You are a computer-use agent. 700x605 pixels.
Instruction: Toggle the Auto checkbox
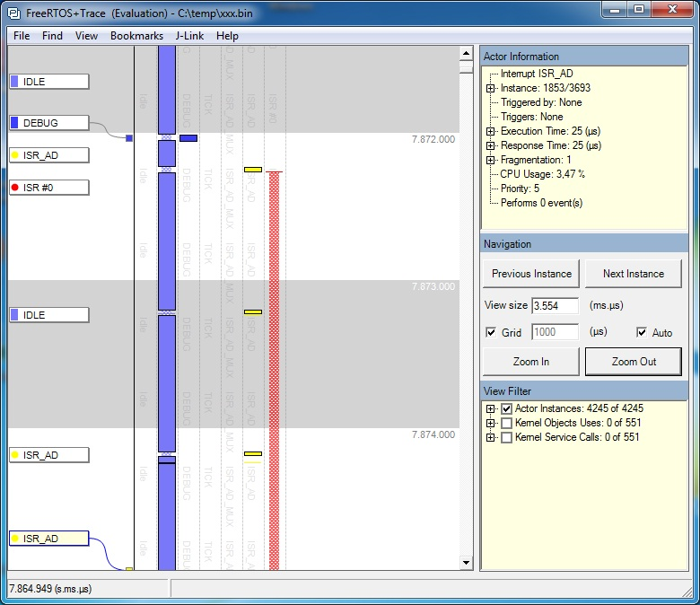pyautogui.click(x=642, y=333)
